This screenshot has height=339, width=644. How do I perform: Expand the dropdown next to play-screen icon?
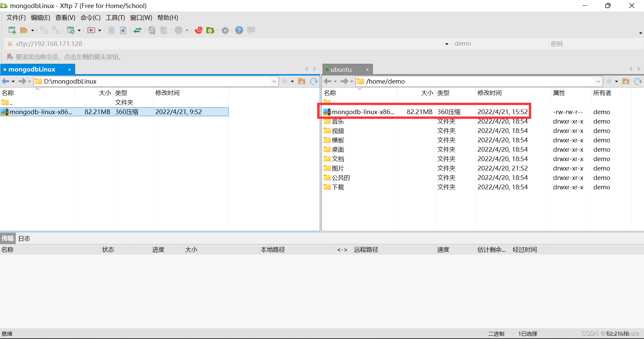coord(100,31)
